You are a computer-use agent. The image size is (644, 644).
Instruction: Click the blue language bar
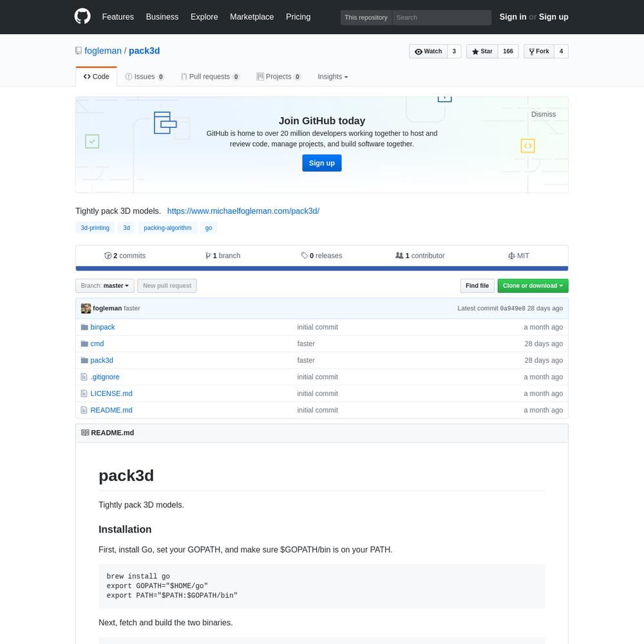tap(321, 268)
